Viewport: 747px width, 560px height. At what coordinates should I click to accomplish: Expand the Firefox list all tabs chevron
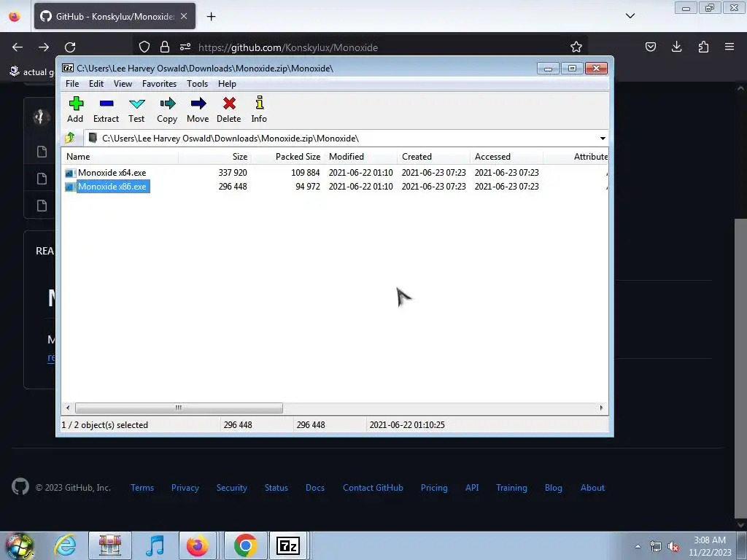(x=630, y=16)
